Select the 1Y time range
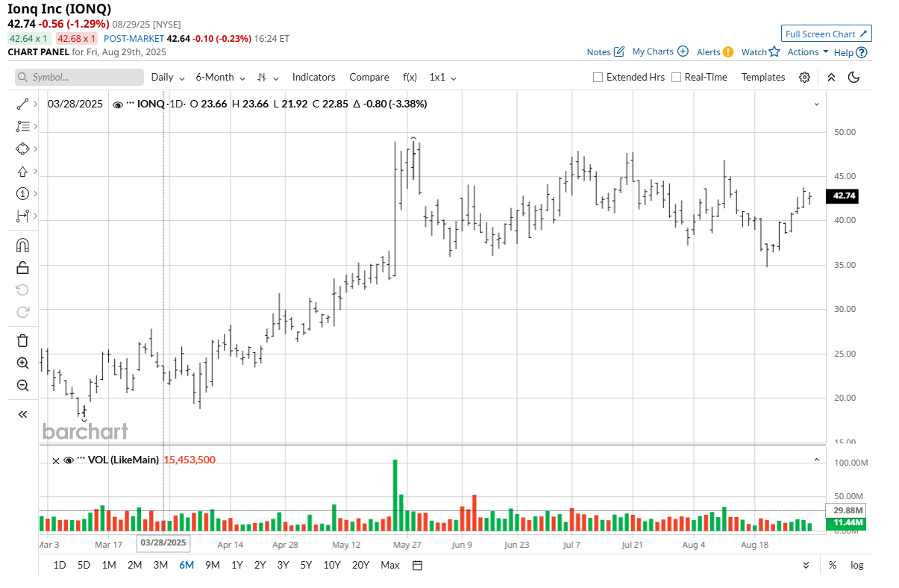Viewport: 899px width, 588px height. pyautogui.click(x=237, y=565)
